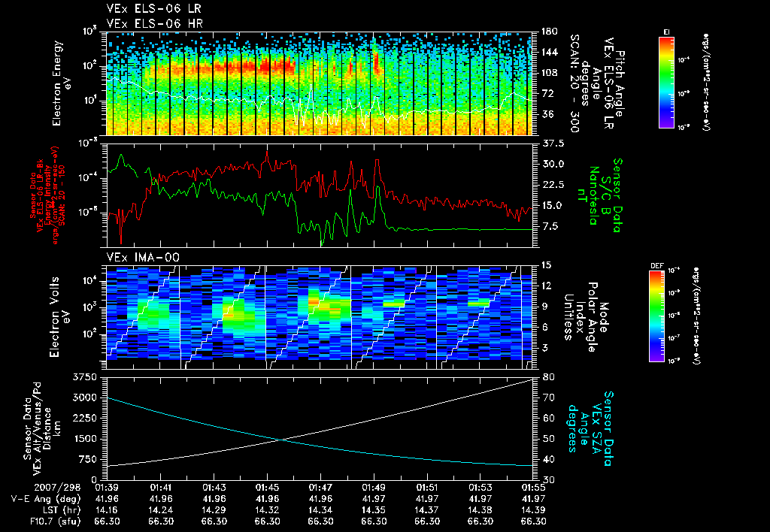This screenshot has height=532, width=770.
Task: Click the 144 pitch angle tick label
Action: pos(550,52)
